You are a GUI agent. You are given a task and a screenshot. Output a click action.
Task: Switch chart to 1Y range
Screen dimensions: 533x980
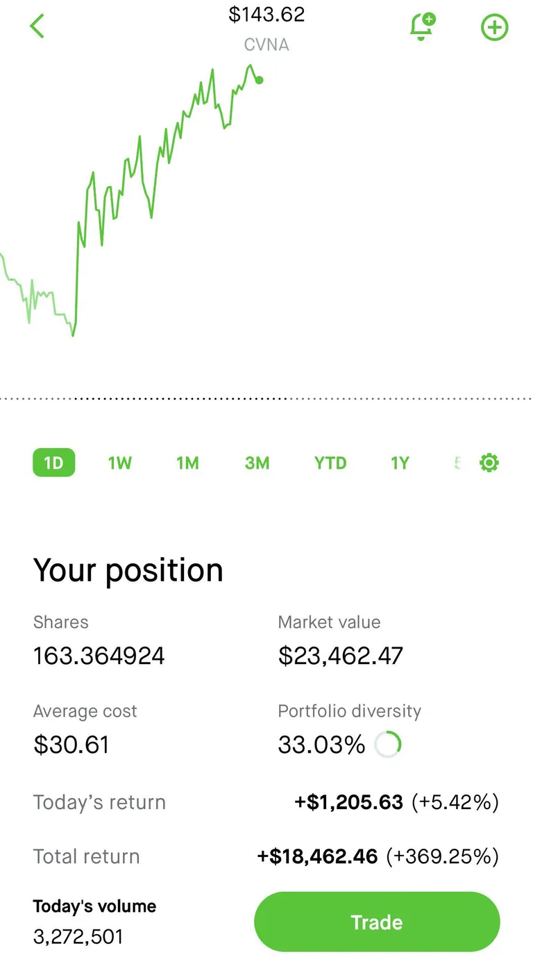(400, 463)
